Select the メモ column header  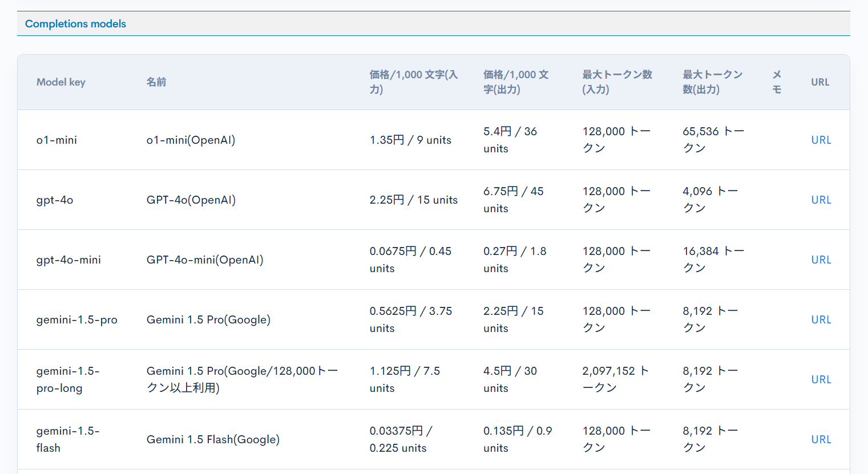click(x=777, y=82)
